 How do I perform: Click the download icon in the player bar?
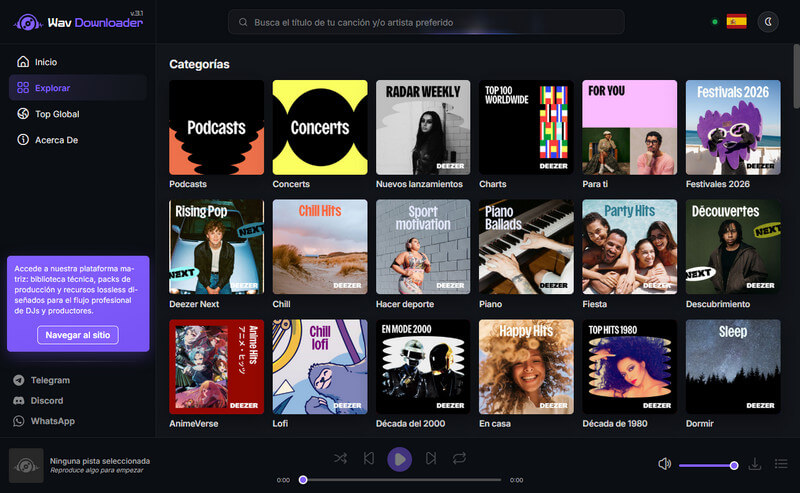(x=755, y=464)
